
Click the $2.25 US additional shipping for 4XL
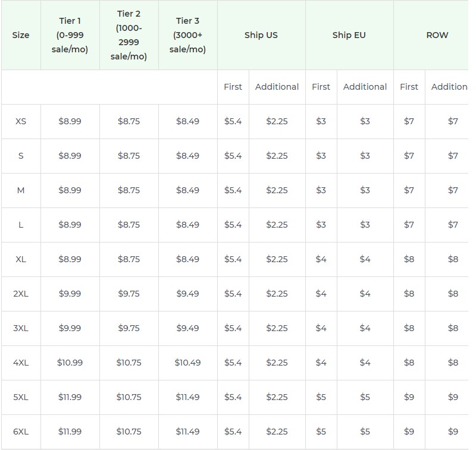(x=277, y=363)
